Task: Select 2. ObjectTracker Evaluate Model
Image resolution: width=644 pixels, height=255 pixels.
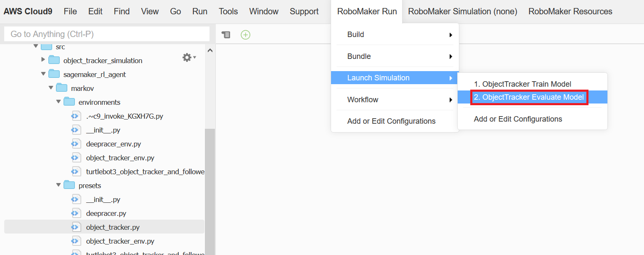Action: [x=532, y=97]
